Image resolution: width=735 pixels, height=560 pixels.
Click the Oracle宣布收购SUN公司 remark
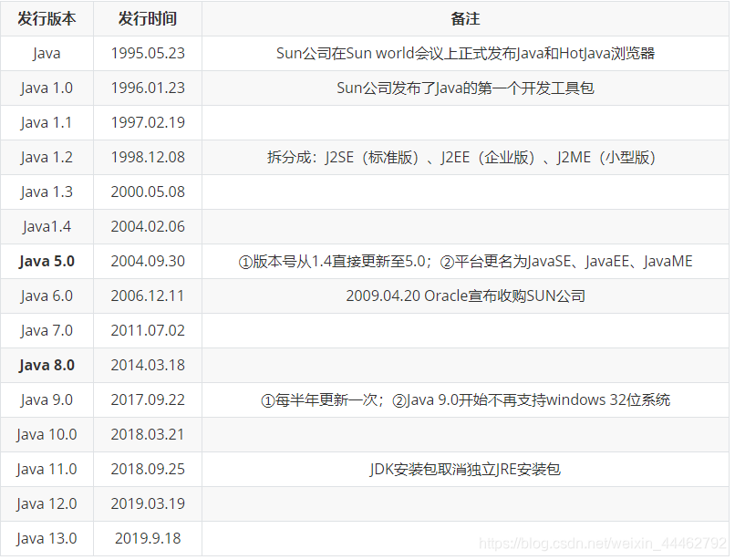(x=465, y=296)
